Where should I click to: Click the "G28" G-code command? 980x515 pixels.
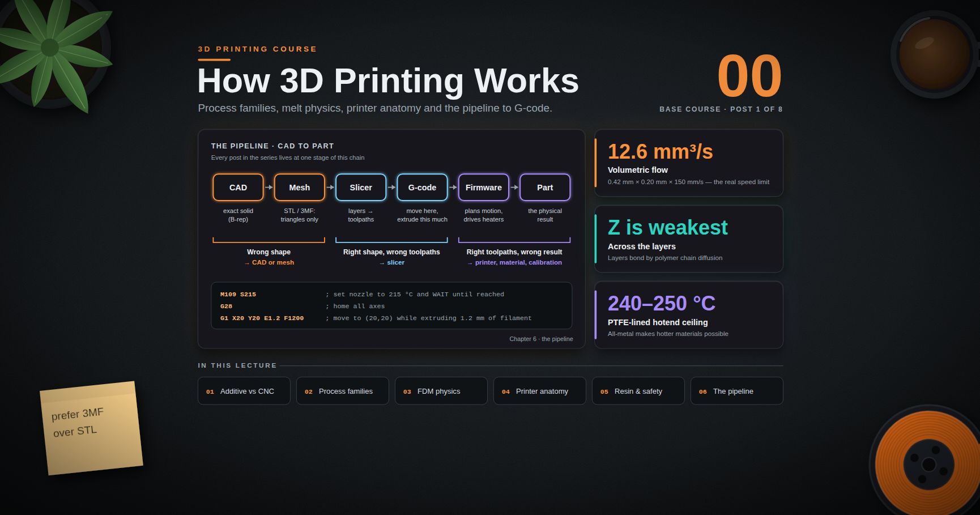tap(226, 307)
